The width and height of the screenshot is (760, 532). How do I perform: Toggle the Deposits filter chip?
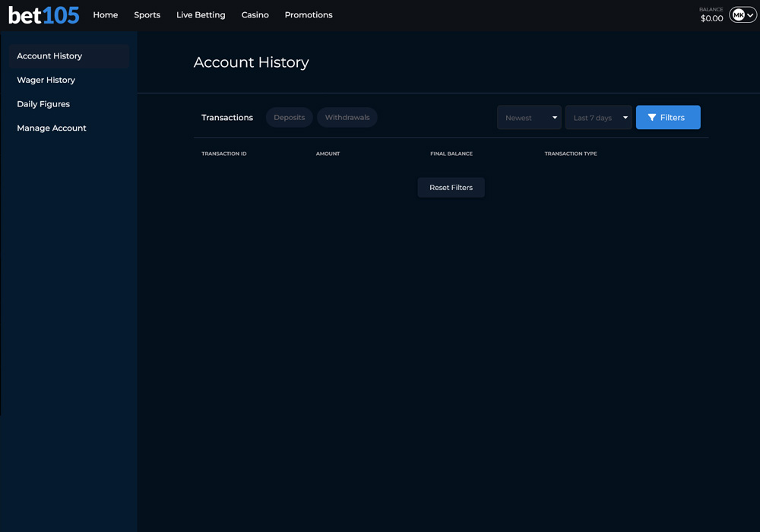point(289,118)
